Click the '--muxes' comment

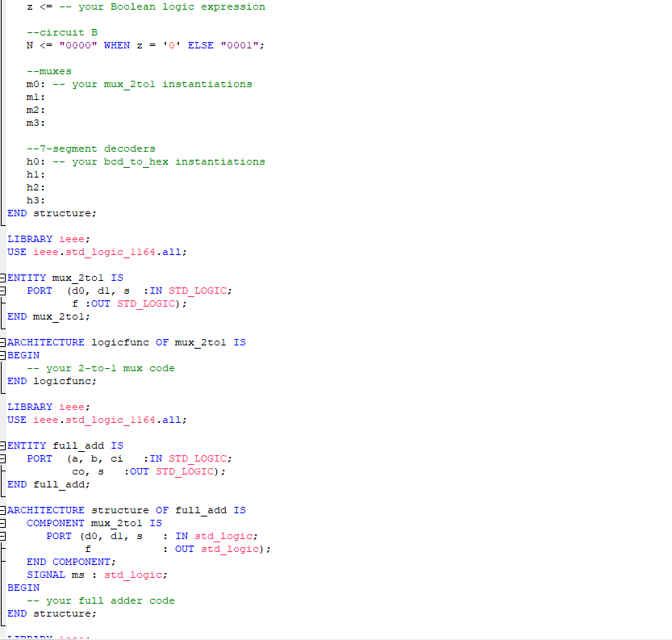(x=49, y=71)
